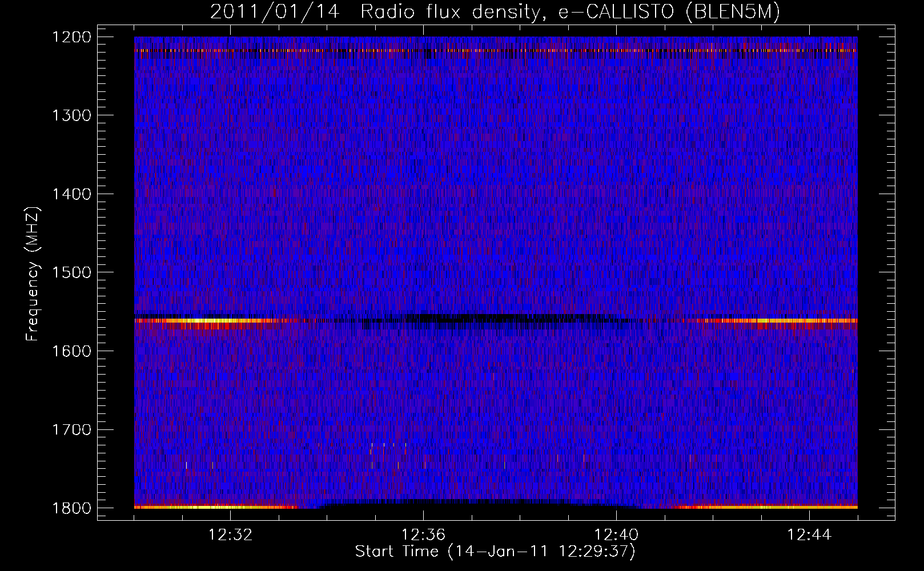
Task: Click the y-axis label 'Frequency (MHZ)'
Action: pyautogui.click(x=33, y=274)
